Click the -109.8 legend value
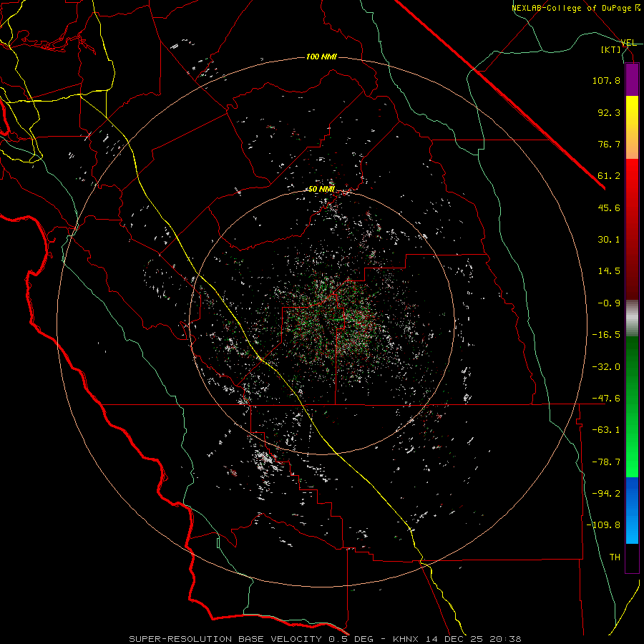Image resolution: width=644 pixels, height=644 pixels. click(603, 525)
